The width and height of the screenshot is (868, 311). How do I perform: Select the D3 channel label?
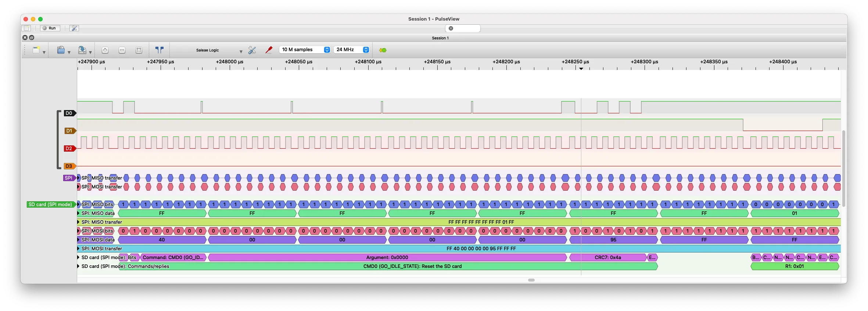70,166
